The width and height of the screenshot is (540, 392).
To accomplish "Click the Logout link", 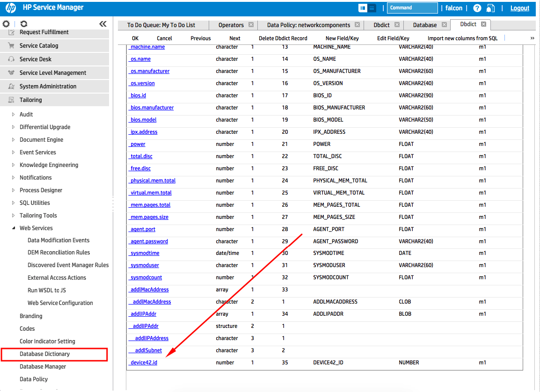I will [x=519, y=7].
